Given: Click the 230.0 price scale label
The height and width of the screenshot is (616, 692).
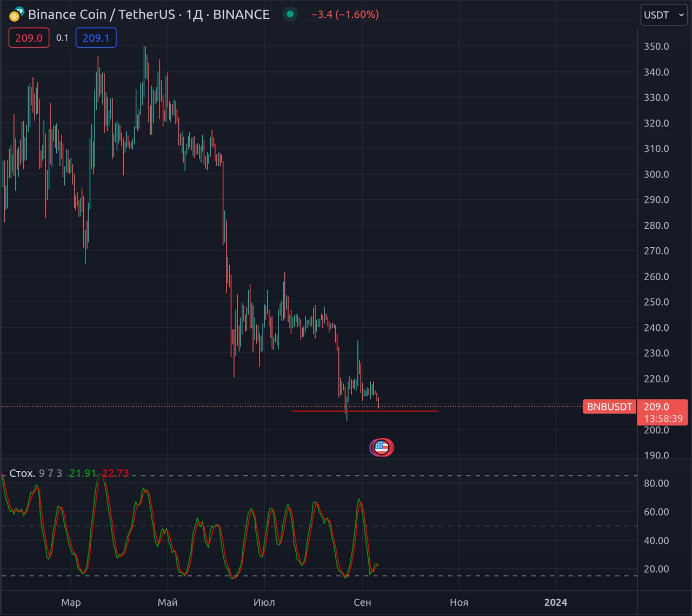Looking at the screenshot, I should click(656, 353).
